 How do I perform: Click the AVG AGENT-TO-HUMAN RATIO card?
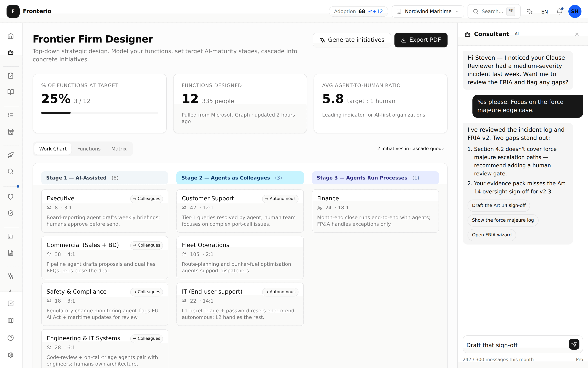click(x=380, y=103)
